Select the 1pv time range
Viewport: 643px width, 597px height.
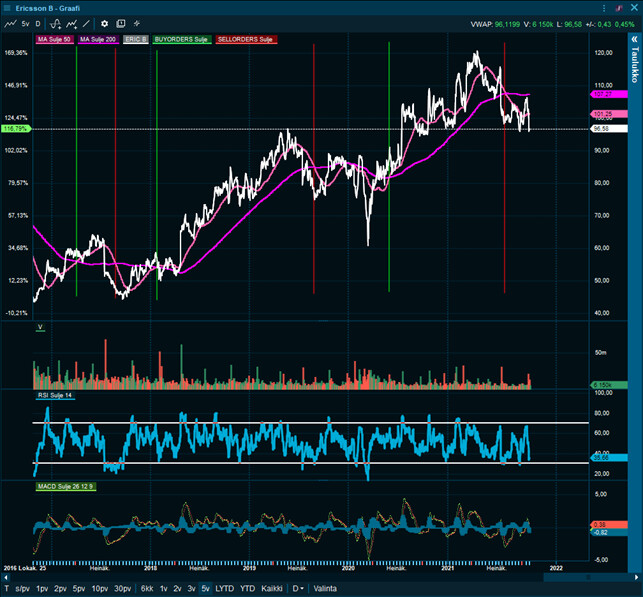click(x=42, y=589)
